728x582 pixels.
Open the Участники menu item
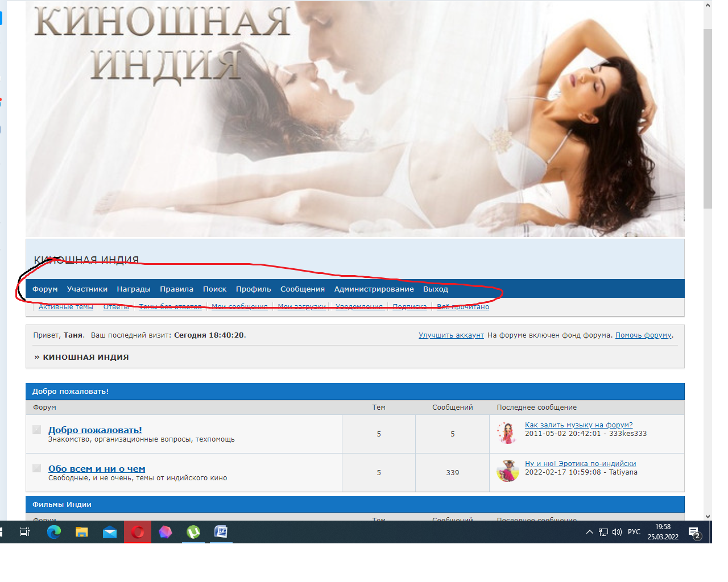tap(87, 289)
